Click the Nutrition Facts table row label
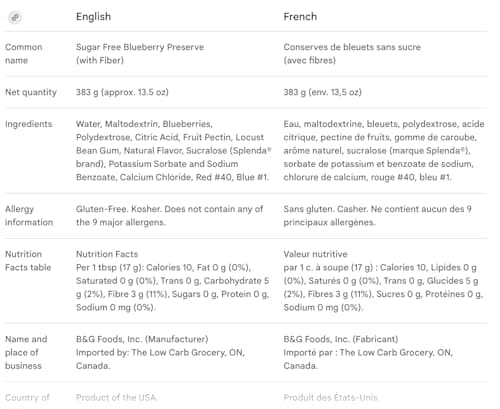Viewport: 500px width, 409px height. [x=28, y=261]
